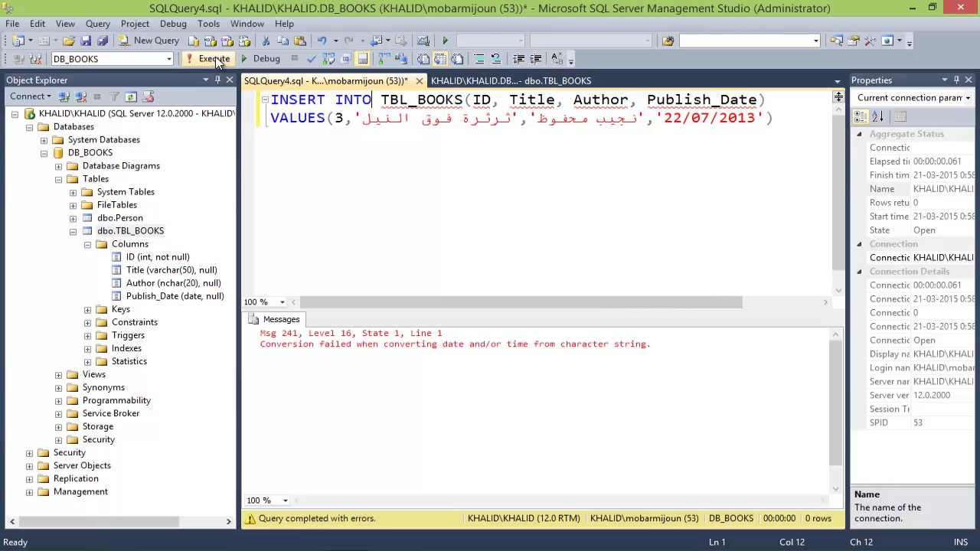Close the Object Explorer panel
This screenshot has height=551, width=980.
point(229,80)
